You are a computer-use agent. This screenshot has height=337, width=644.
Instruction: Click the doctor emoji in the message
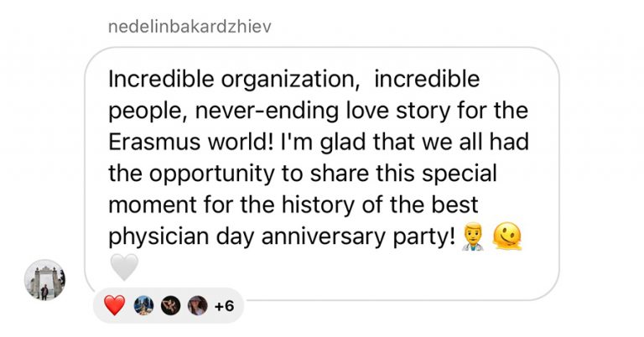tap(472, 236)
